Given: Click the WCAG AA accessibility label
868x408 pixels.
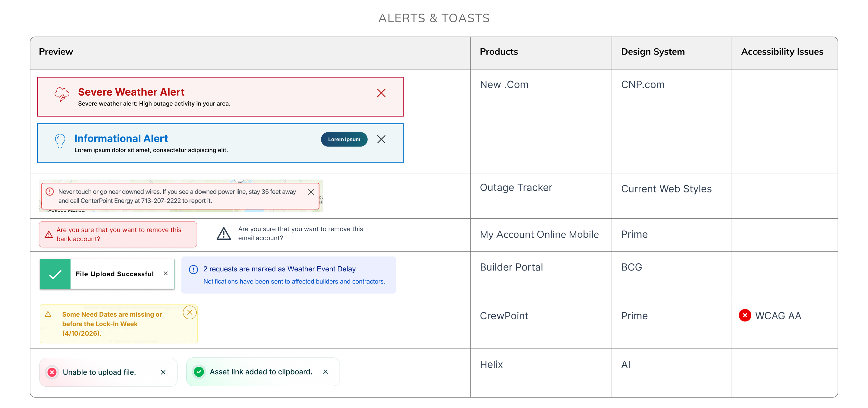Looking at the screenshot, I should pos(778,316).
